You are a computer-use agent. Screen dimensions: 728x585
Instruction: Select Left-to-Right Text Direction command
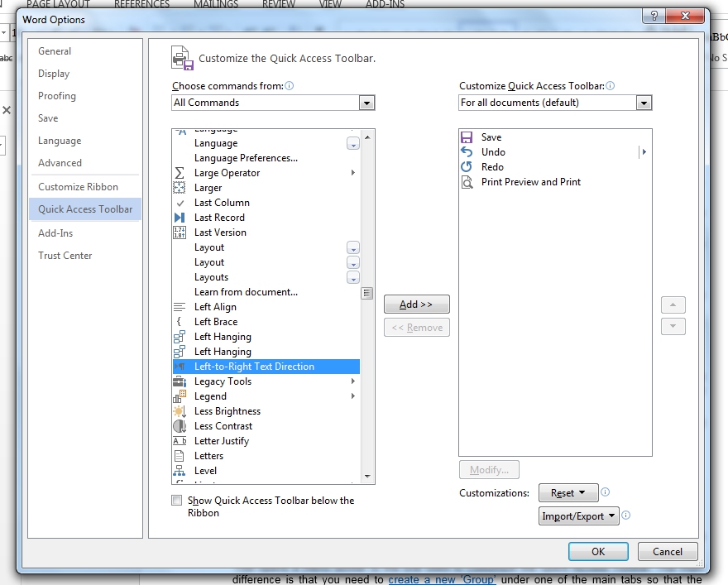pyautogui.click(x=254, y=367)
